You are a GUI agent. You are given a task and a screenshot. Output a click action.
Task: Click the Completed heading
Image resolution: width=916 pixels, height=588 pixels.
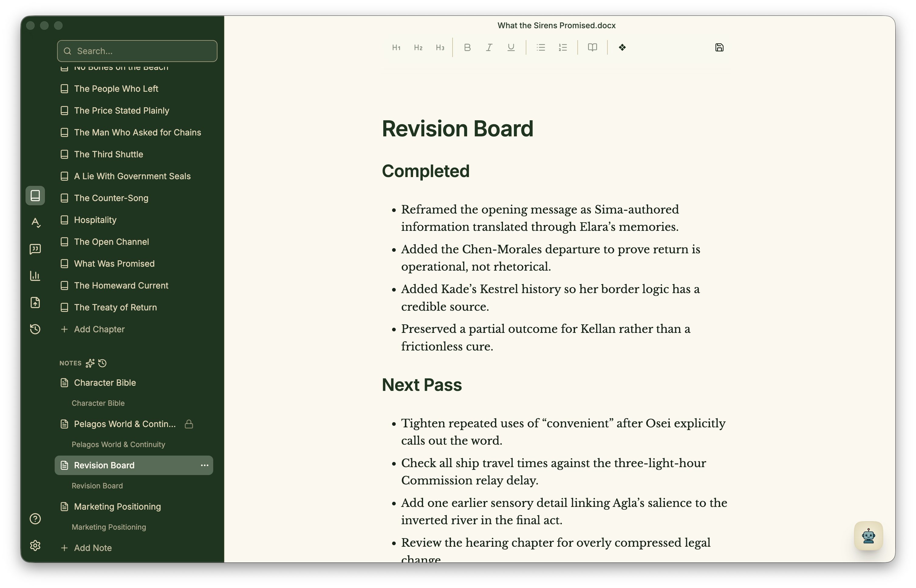tap(426, 171)
